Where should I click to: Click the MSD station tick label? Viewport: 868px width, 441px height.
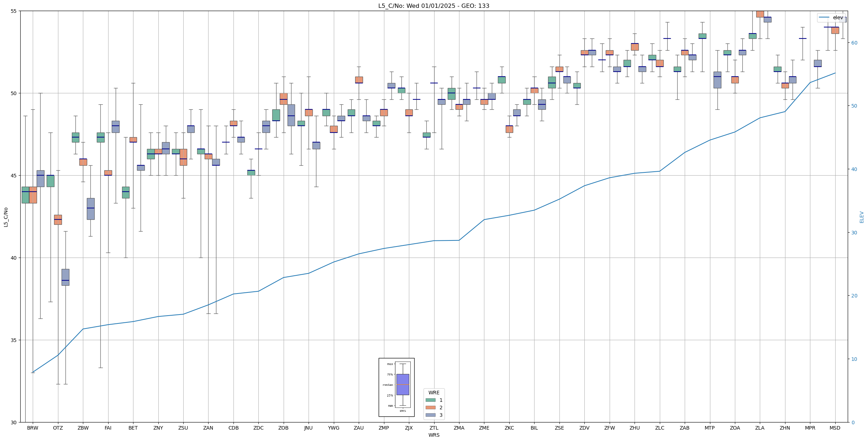pos(835,428)
